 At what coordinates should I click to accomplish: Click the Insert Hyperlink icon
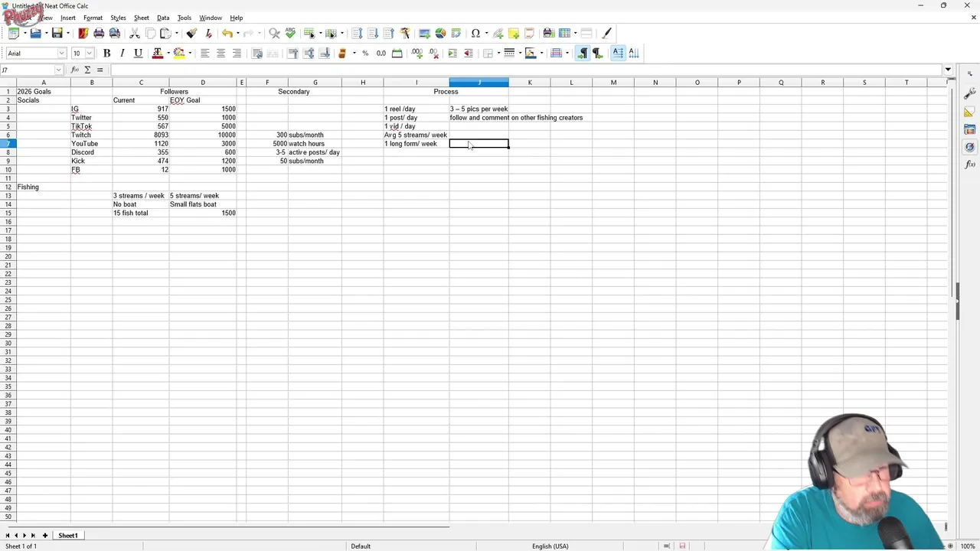[x=498, y=33]
